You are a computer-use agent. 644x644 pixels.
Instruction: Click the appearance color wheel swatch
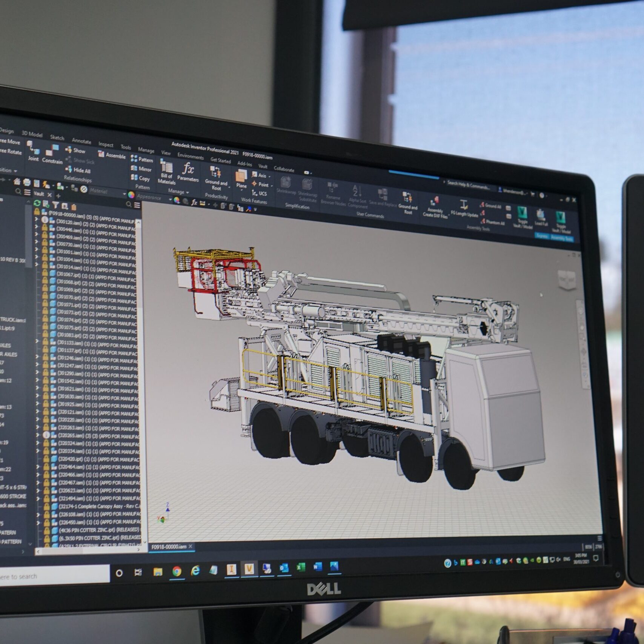pyautogui.click(x=131, y=195)
